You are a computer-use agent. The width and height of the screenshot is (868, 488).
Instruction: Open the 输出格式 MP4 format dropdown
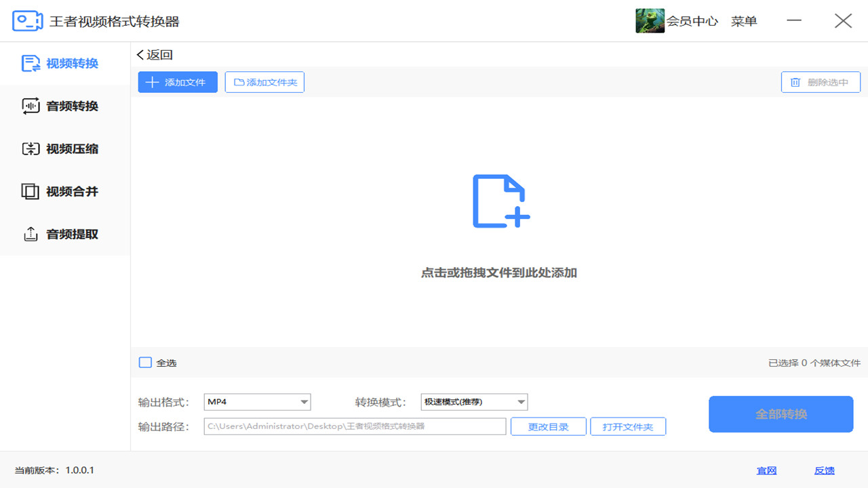(257, 402)
